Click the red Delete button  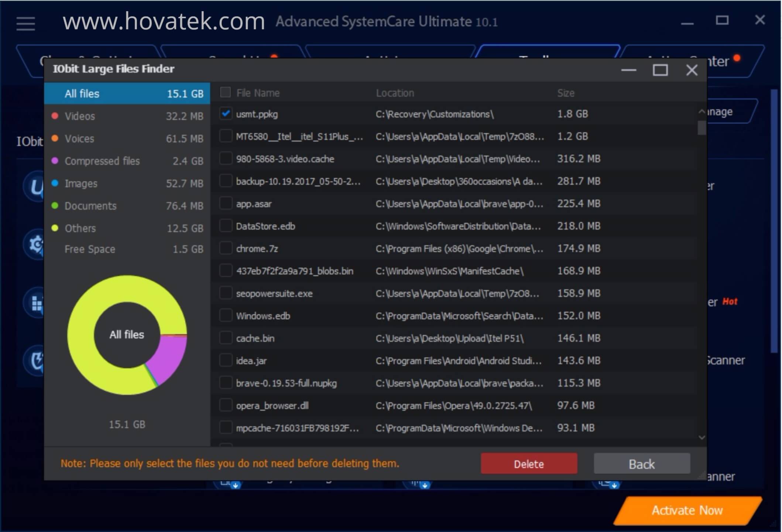529,464
